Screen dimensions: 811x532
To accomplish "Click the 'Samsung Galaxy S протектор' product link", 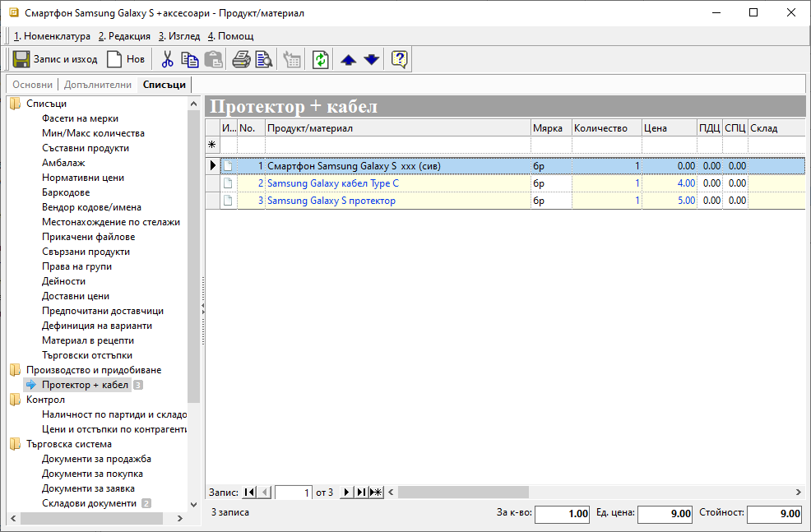I will [331, 201].
